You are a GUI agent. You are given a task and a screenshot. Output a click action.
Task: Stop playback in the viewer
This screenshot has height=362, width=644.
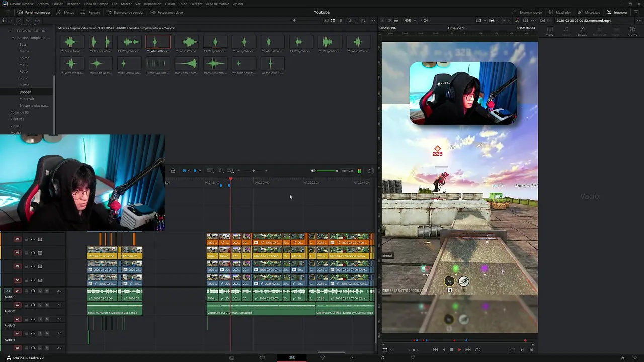(452, 350)
